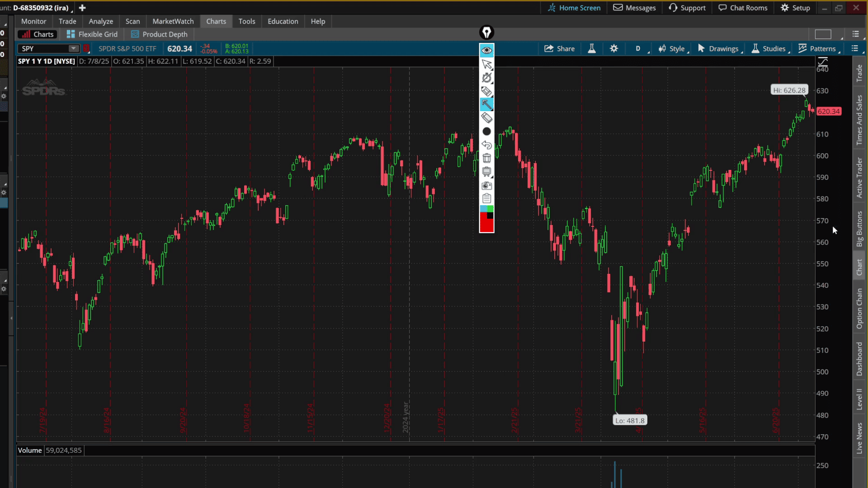The height and width of the screenshot is (488, 868).
Task: Take a screenshot with the camera icon
Action: coord(486,185)
